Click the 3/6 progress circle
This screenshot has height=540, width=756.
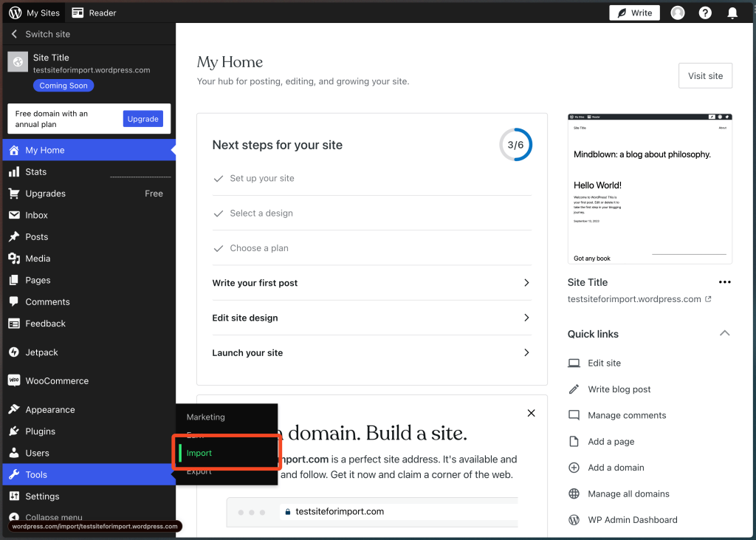[x=515, y=145]
